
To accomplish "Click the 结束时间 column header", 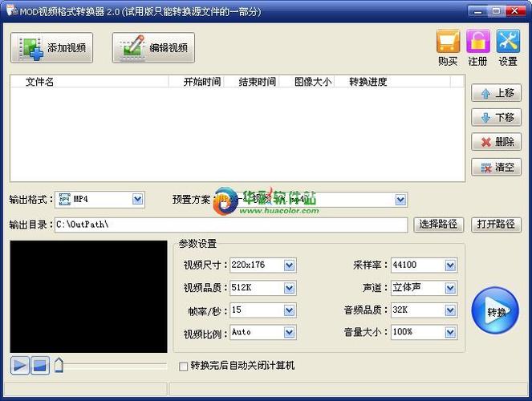I will coord(251,82).
